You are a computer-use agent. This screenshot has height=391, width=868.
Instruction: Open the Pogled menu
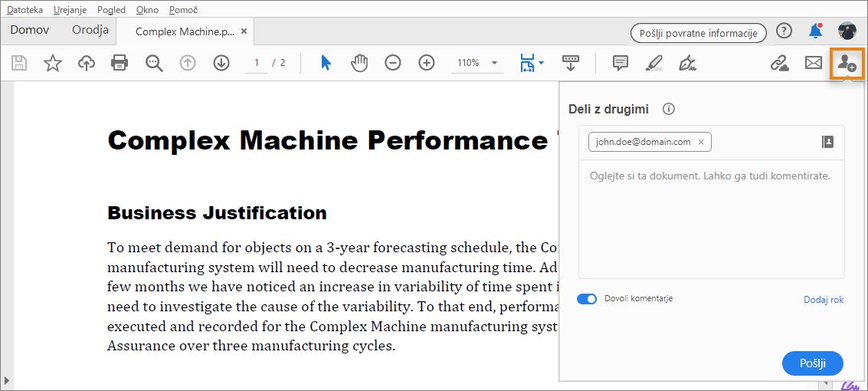(x=111, y=10)
